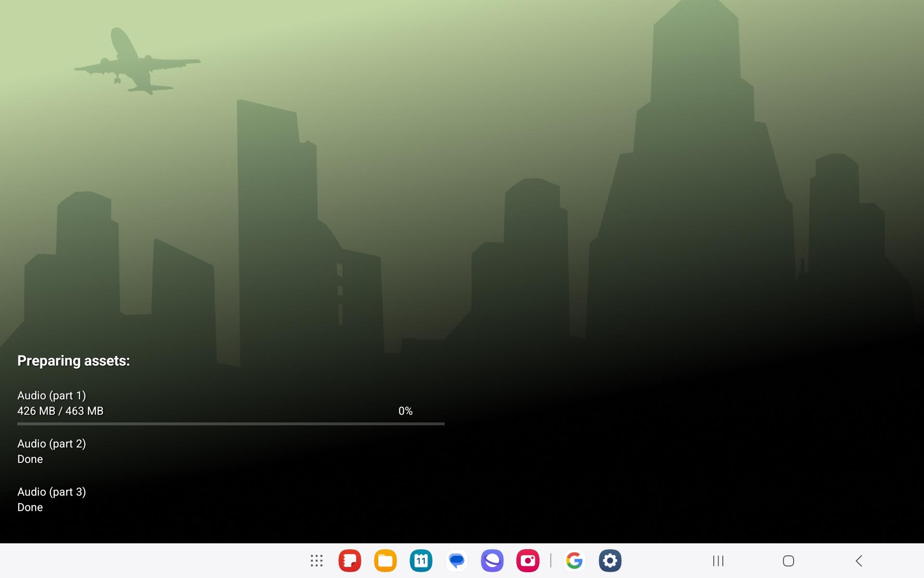
Task: Open the Camera app
Action: point(527,561)
